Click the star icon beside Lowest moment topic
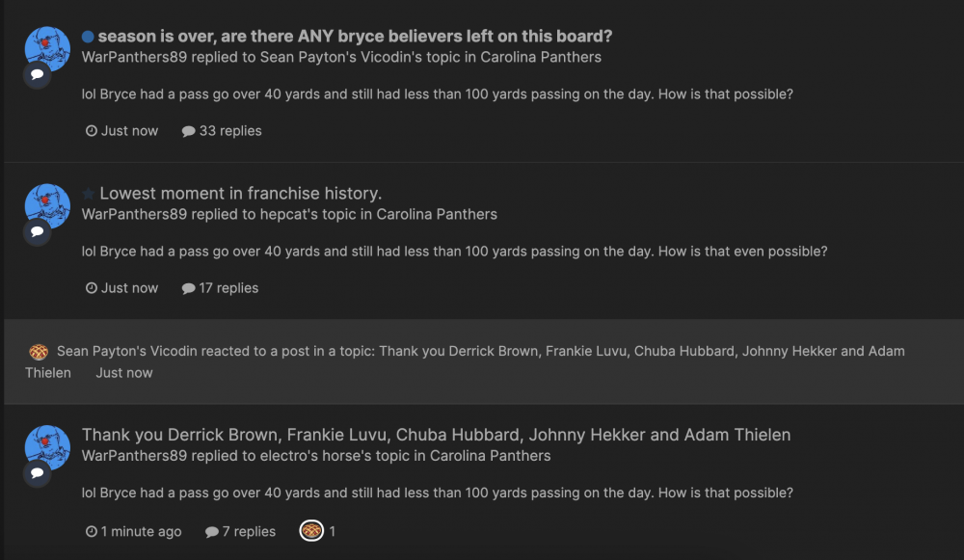Viewport: 964px width, 560px height. point(88,194)
